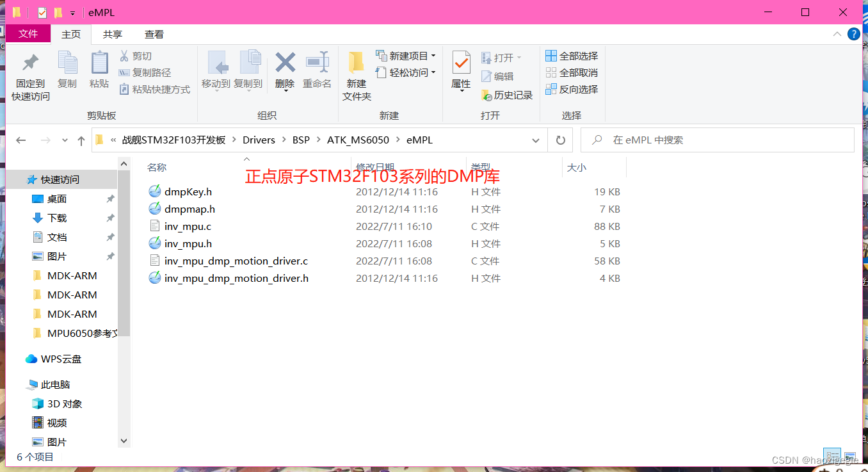
Task: Click the Up one level arrow
Action: 81,140
